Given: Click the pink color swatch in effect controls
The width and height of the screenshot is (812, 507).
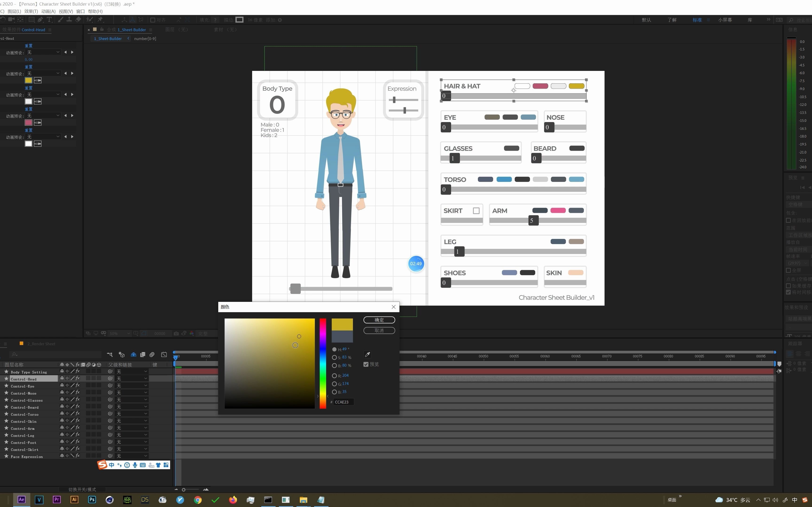Looking at the screenshot, I should tap(28, 123).
